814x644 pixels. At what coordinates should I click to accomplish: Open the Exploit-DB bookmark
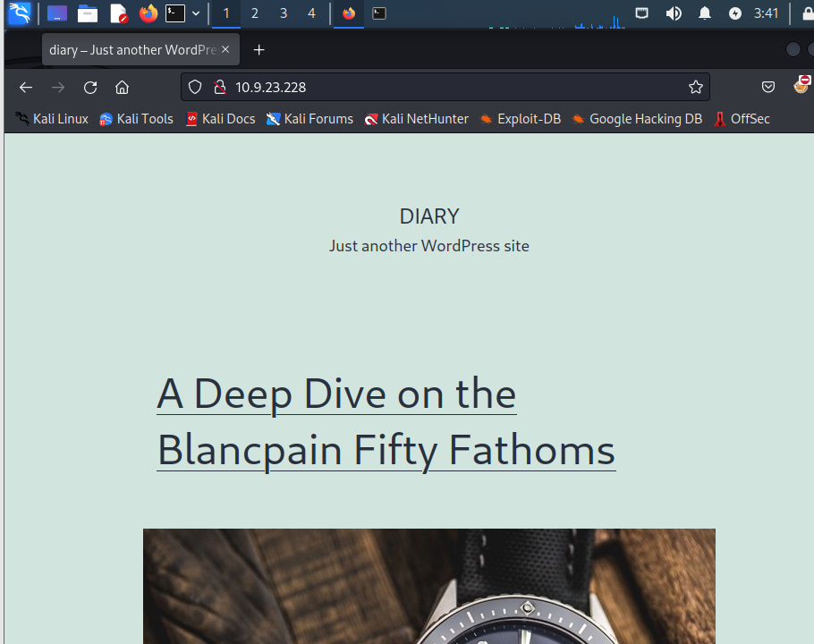pyautogui.click(x=521, y=119)
